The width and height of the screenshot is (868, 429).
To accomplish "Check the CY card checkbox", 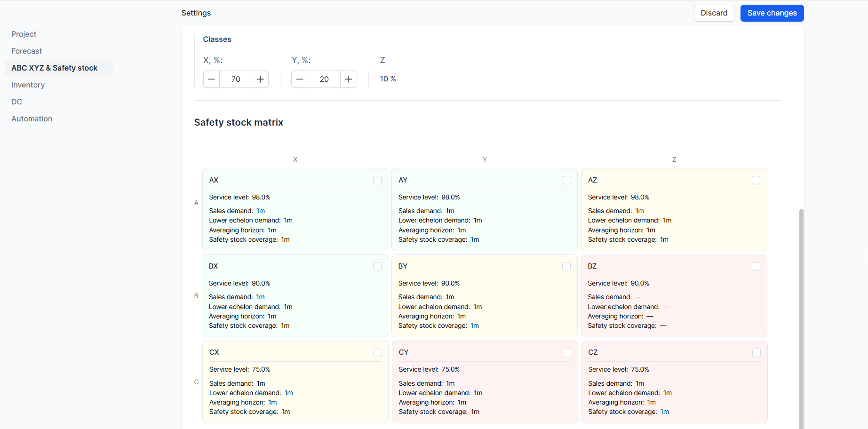I will pos(567,353).
